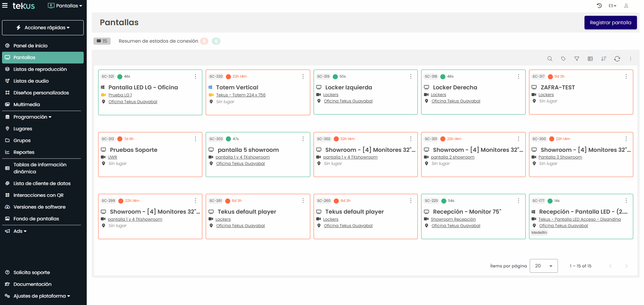Viewport: 644px width, 305px height.
Task: Open the items per page dropdown
Action: [x=544, y=266]
